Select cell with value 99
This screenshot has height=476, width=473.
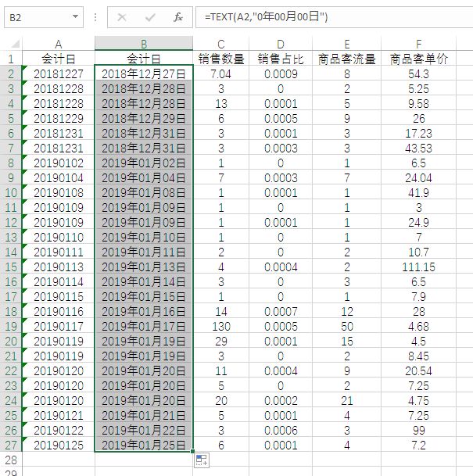click(418, 430)
